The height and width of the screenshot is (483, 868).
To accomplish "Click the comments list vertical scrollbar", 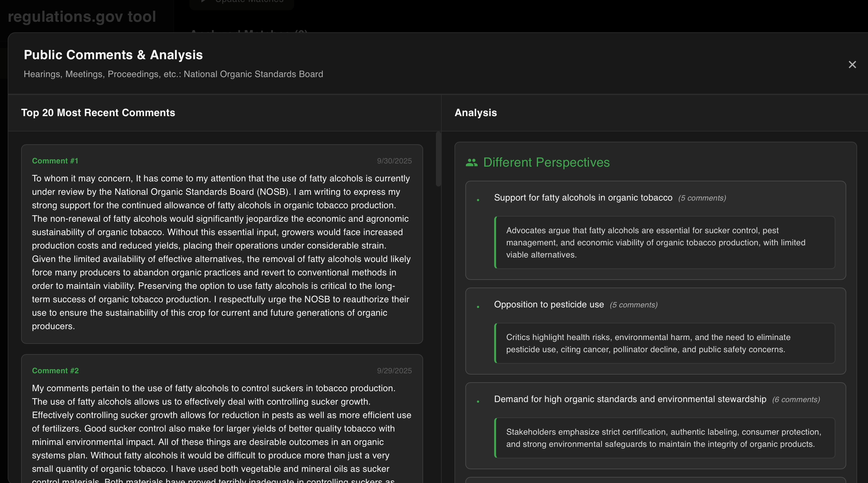I will (x=438, y=159).
